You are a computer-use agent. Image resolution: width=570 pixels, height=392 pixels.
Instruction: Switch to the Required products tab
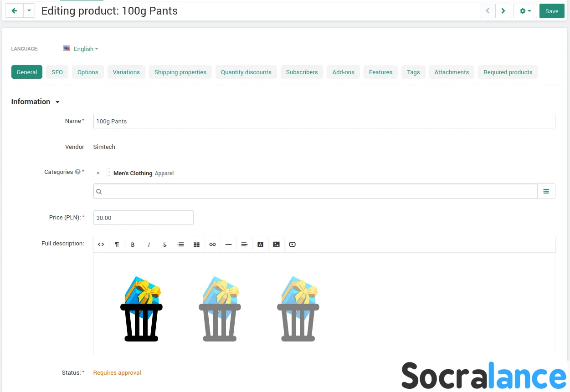pyautogui.click(x=508, y=72)
